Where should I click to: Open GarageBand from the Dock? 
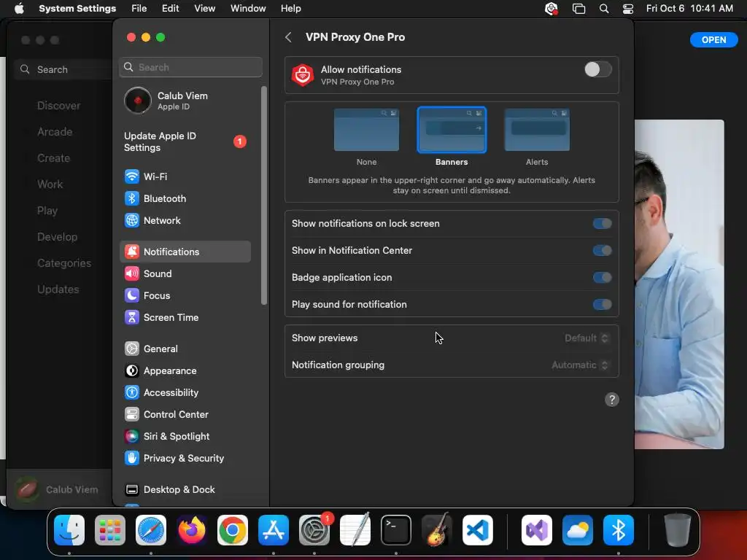coord(437,530)
